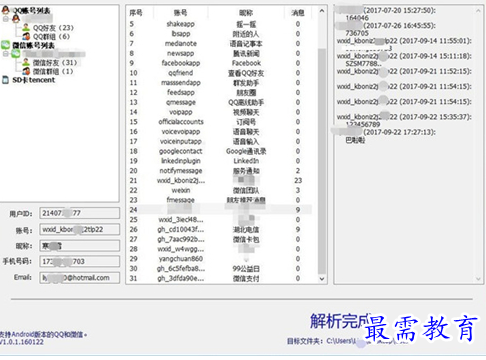The height and width of the screenshot is (360, 486).
Task: Sort by the 序号 column header
Action: click(136, 13)
